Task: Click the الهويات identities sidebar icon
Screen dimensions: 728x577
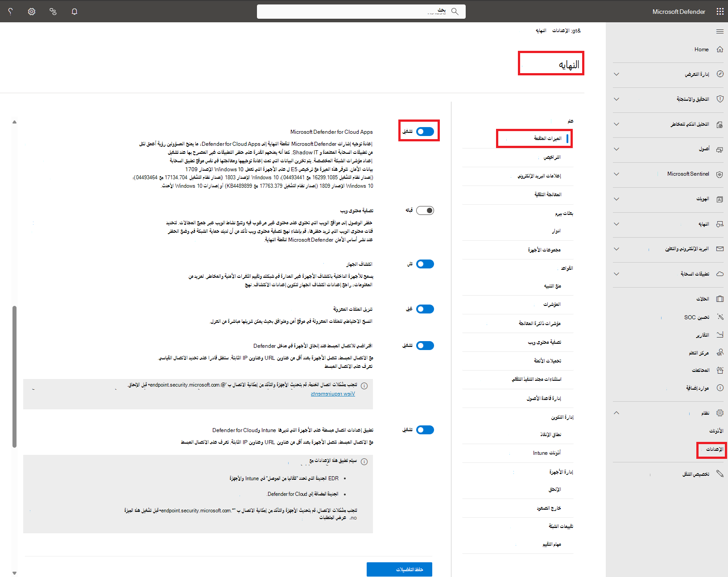Action: 720,199
